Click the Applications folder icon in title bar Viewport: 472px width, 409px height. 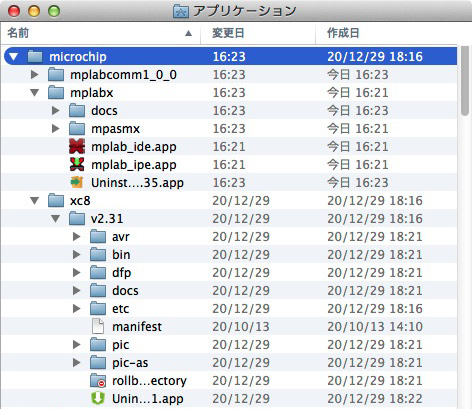click(x=181, y=11)
